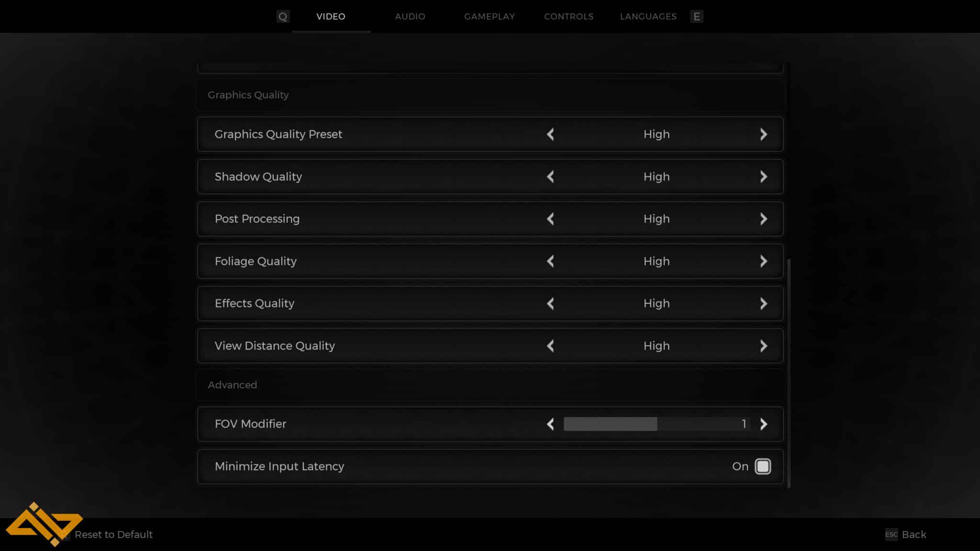The width and height of the screenshot is (980, 551).
Task: Lower Foliage Quality with left arrow
Action: [x=550, y=261]
